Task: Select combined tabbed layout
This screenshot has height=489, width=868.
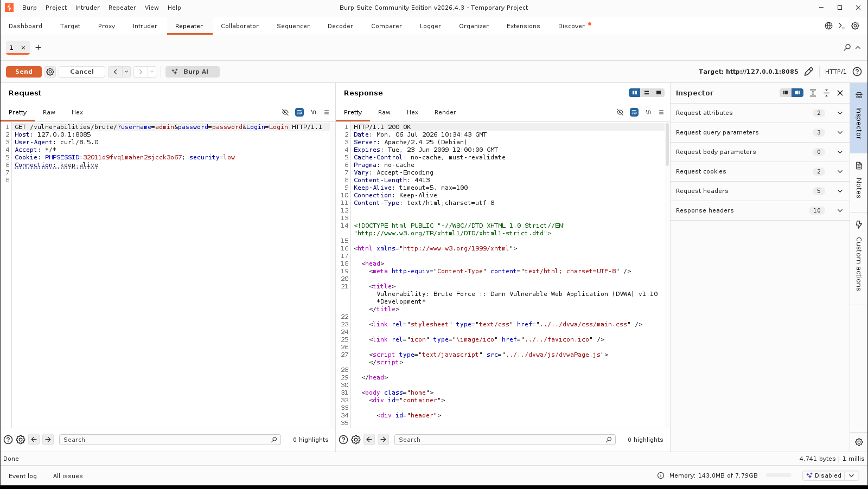Action: tap(659, 93)
